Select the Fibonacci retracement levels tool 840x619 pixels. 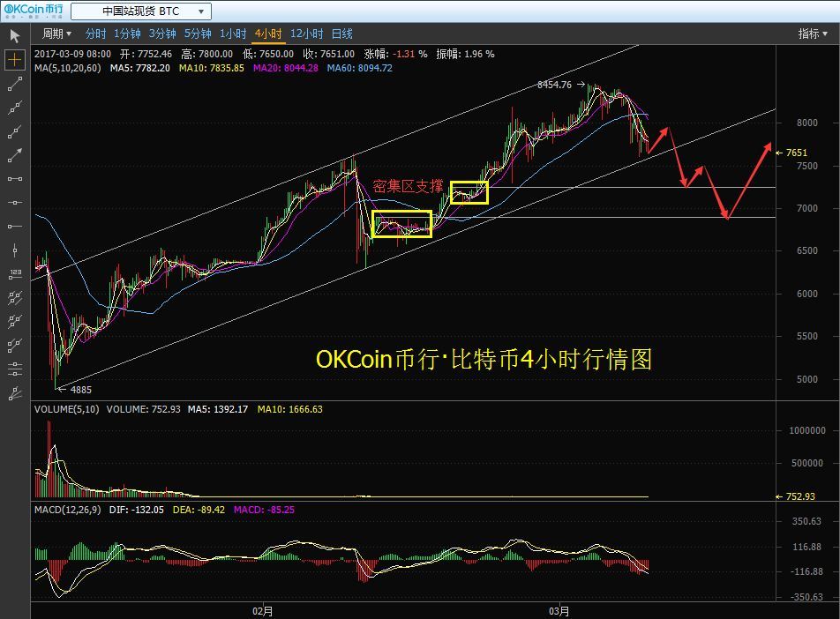point(14,369)
